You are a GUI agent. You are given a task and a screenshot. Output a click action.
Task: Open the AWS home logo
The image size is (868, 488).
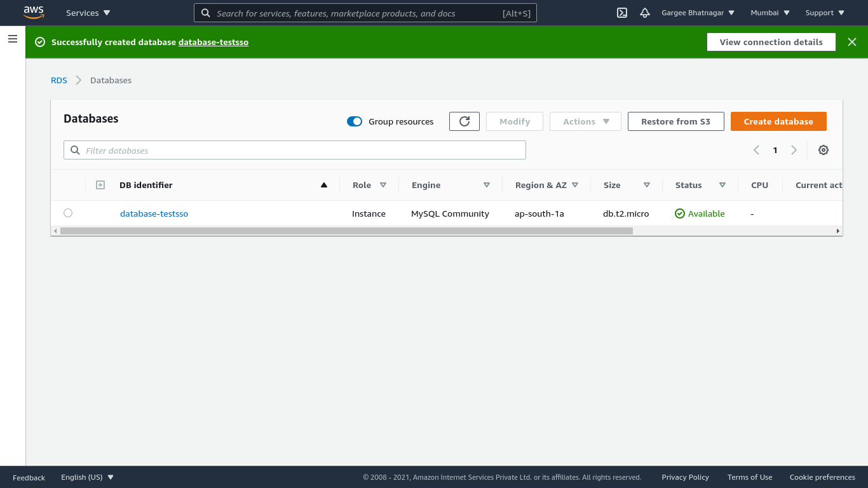click(x=34, y=12)
